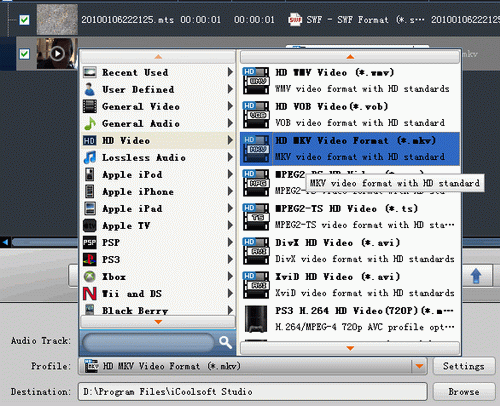Screen dimensions: 500x406
Task: Click the HD VOB format icon
Action: pos(256,115)
